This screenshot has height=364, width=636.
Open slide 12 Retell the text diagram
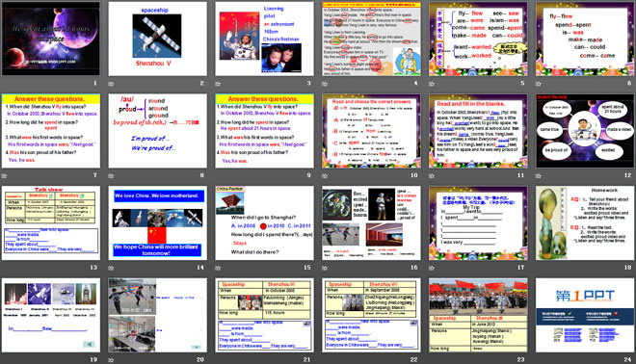click(x=585, y=131)
